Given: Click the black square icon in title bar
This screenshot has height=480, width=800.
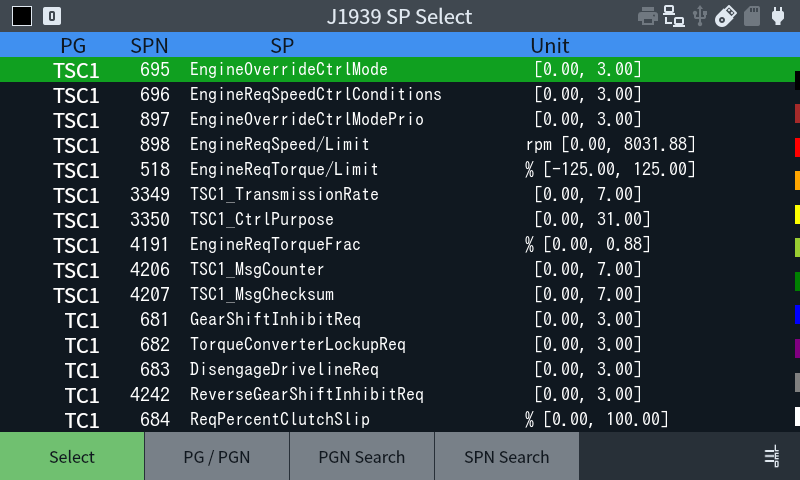Looking at the screenshot, I should tap(22, 16).
